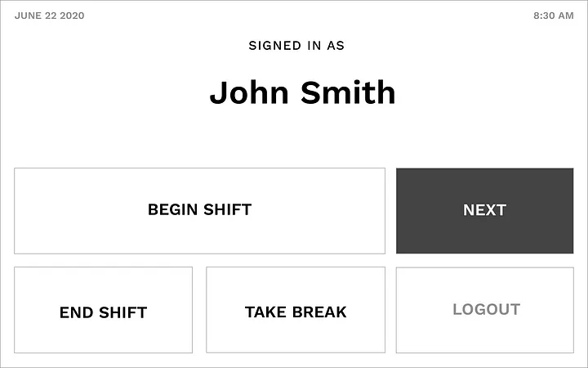Select the END SHIFT tile

(103, 310)
